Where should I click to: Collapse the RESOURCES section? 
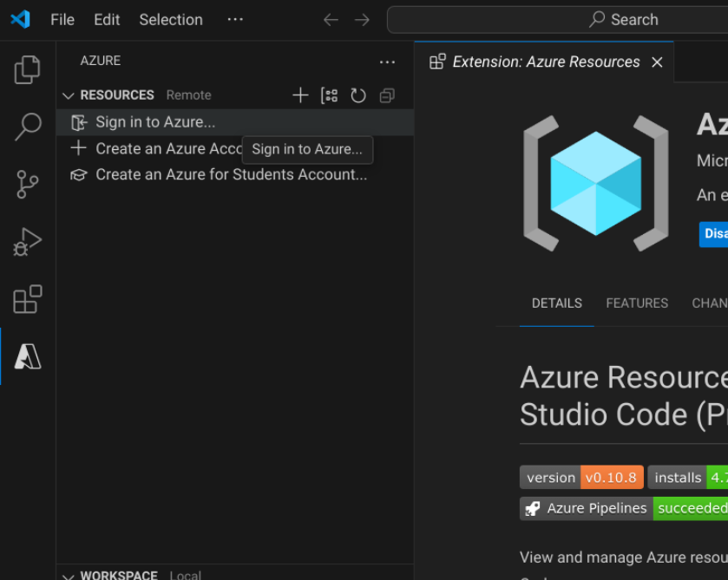pos(69,95)
